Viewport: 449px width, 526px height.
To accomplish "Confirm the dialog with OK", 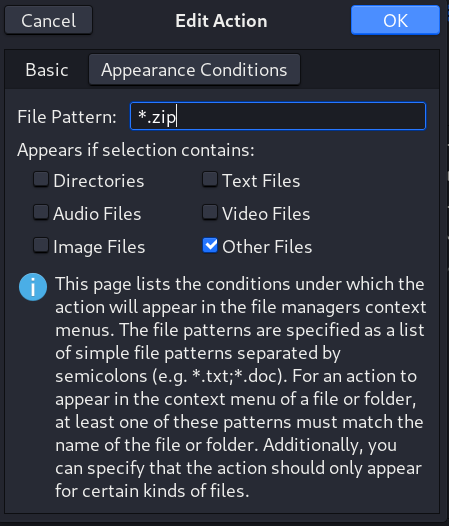I will coord(395,20).
